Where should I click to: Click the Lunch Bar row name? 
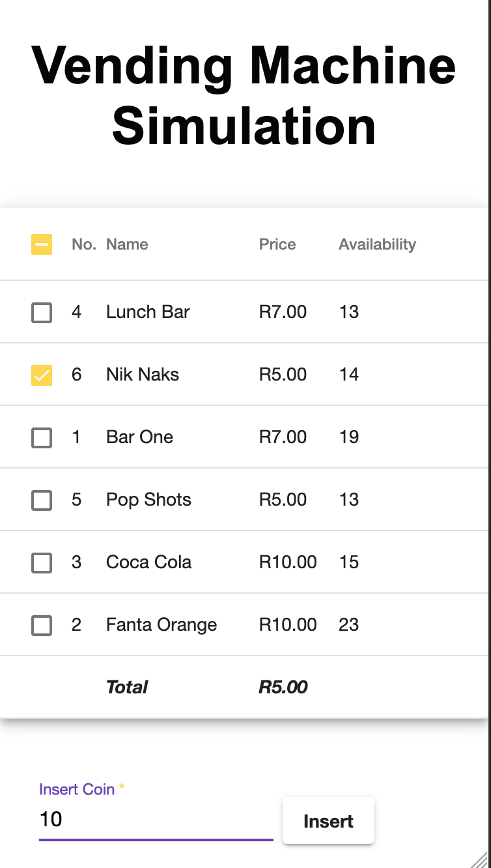point(148,312)
